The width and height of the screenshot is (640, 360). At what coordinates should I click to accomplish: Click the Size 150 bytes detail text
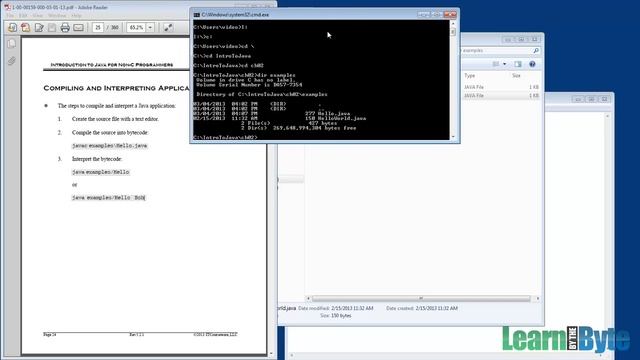click(336, 316)
